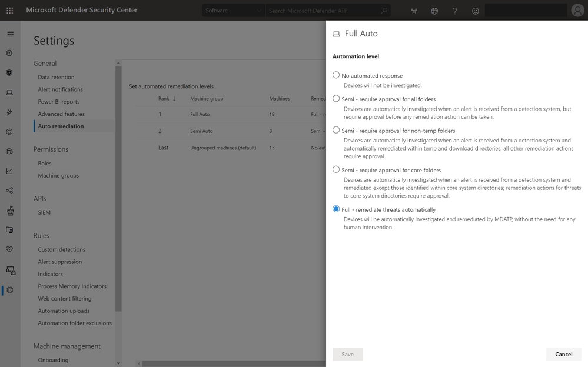Open Data retention settings
The width and height of the screenshot is (588, 367).
[x=56, y=77]
